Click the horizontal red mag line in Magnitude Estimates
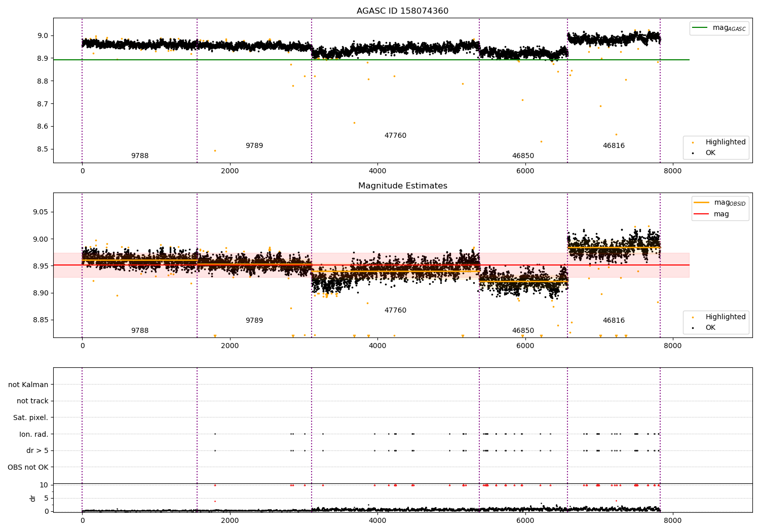Image resolution: width=760 pixels, height=532 pixels. coord(371,265)
